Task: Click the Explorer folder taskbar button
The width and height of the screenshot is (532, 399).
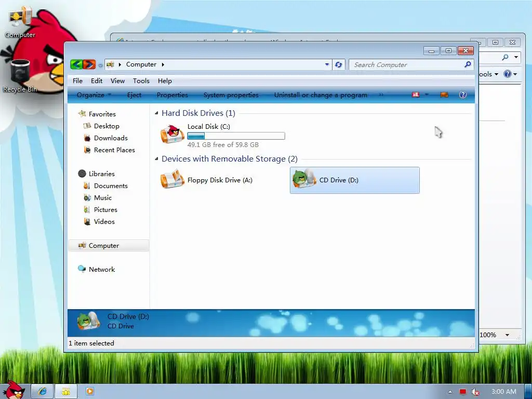Action: (x=66, y=391)
